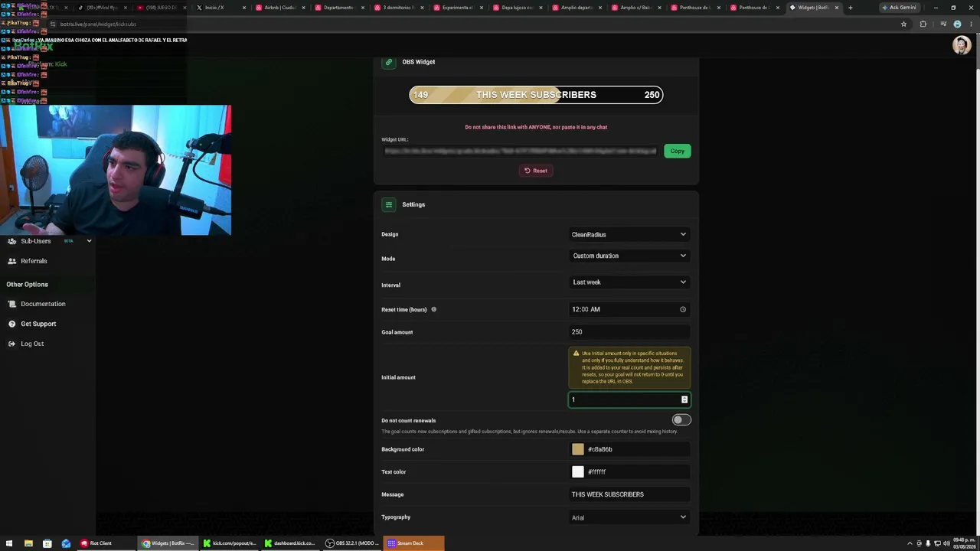Open the profile avatar in browser toolbar
This screenshot has height=551, width=980.
(x=957, y=24)
